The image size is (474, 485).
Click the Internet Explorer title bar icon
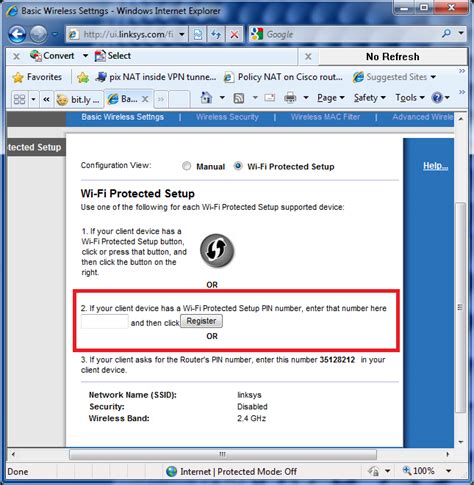(12, 11)
